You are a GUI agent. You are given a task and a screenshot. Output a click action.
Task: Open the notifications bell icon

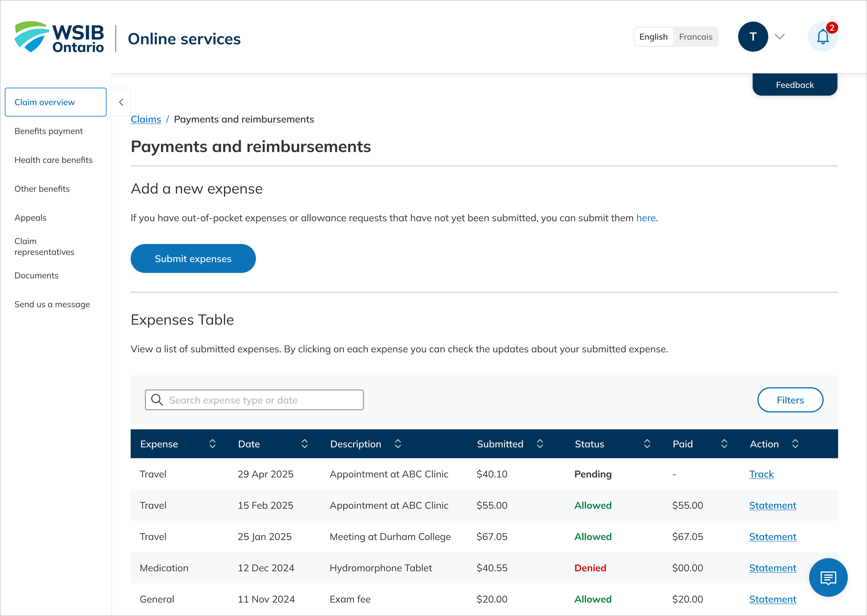[x=822, y=37]
